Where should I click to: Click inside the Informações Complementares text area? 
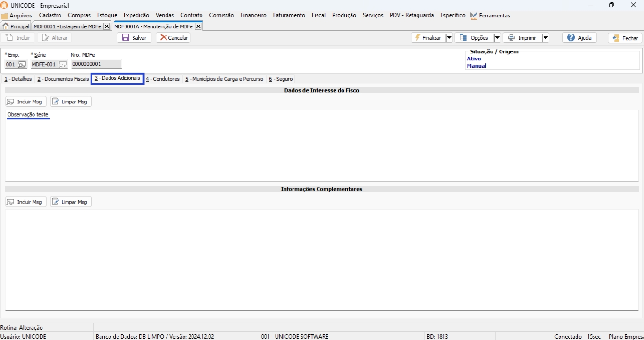pyautogui.click(x=321, y=260)
